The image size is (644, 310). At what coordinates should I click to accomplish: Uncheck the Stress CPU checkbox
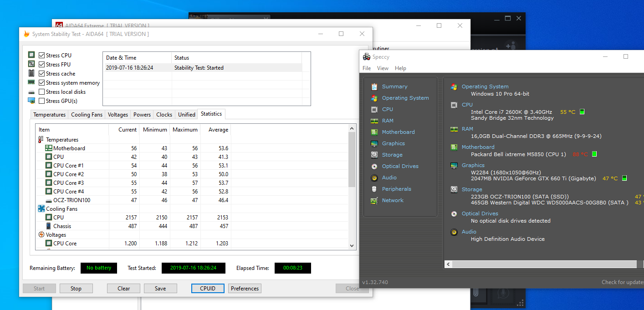coord(42,55)
